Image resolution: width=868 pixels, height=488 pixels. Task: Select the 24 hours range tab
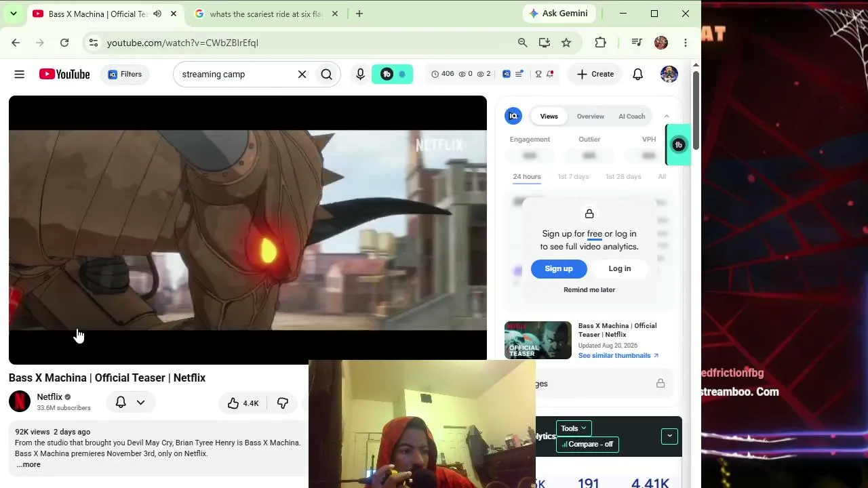click(x=527, y=177)
